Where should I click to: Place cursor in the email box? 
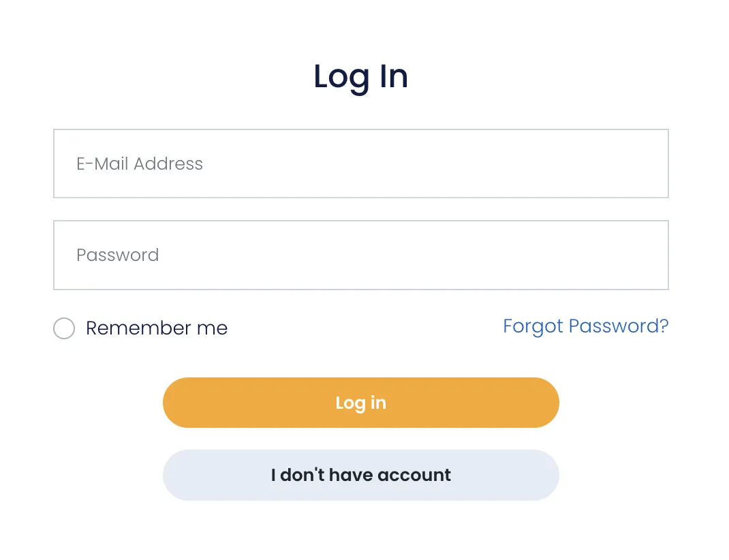click(360, 164)
